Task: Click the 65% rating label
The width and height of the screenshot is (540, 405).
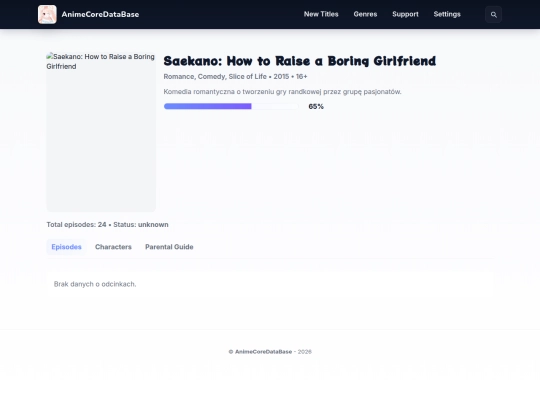Action: click(x=316, y=106)
